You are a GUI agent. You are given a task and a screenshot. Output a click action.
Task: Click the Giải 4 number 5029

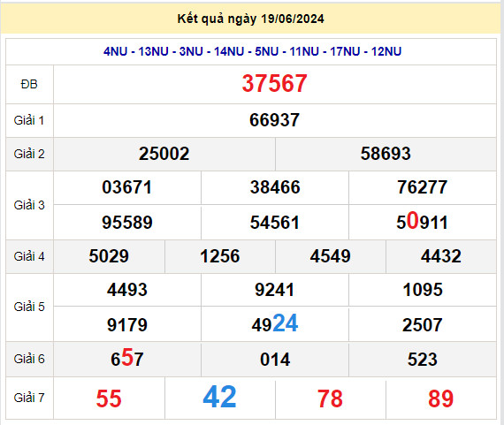coord(109,256)
